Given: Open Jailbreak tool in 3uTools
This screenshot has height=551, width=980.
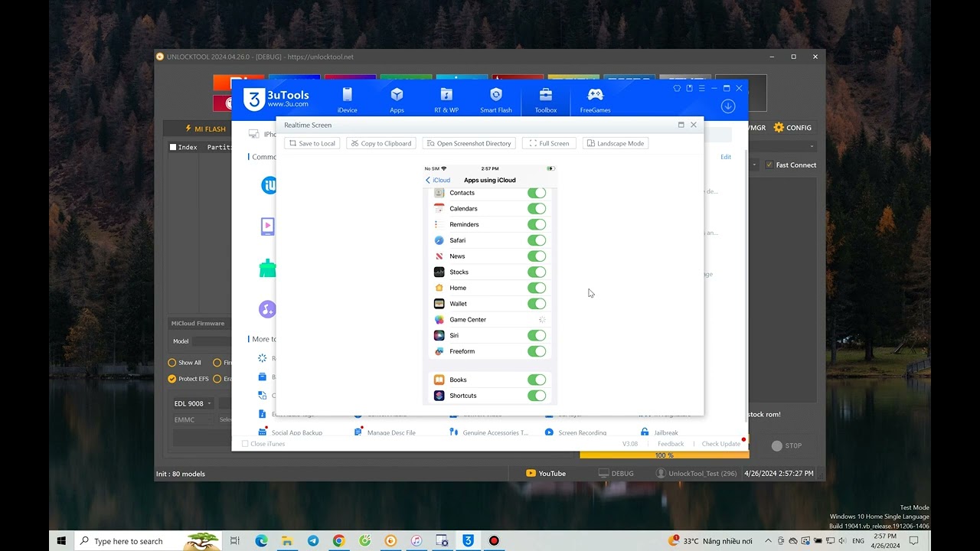Looking at the screenshot, I should 659,432.
